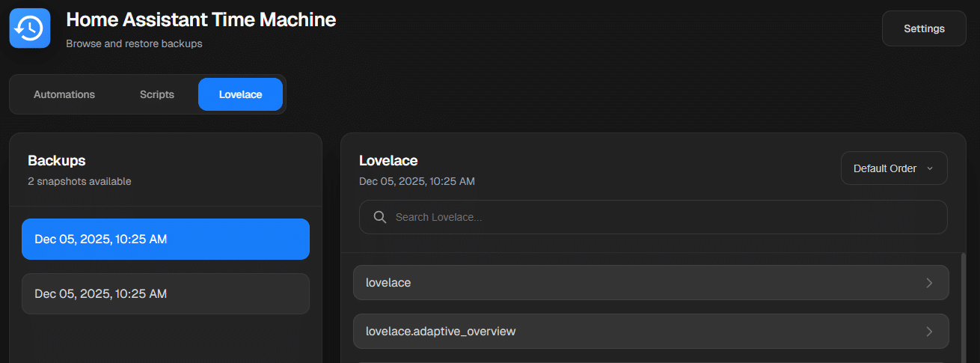Select the Lovelace tab
Viewport: 980px width, 363px height.
point(240,94)
